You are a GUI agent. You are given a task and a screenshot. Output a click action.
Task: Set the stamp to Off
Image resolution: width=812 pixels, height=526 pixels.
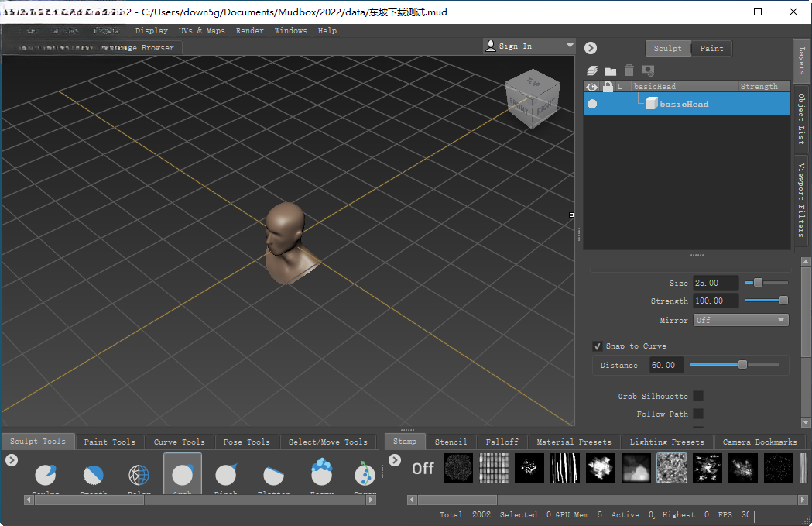[x=423, y=469]
